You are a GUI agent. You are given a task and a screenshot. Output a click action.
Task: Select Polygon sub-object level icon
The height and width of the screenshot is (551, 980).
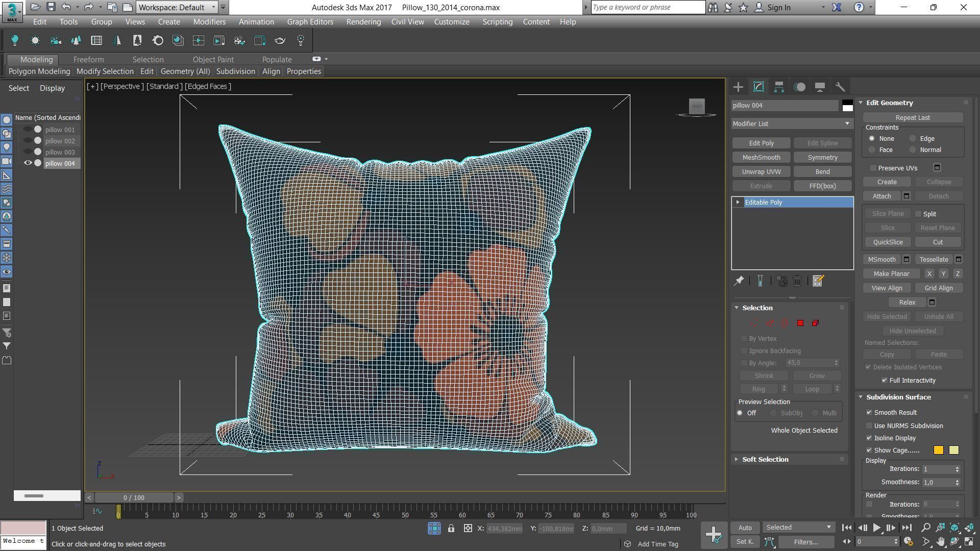[800, 323]
